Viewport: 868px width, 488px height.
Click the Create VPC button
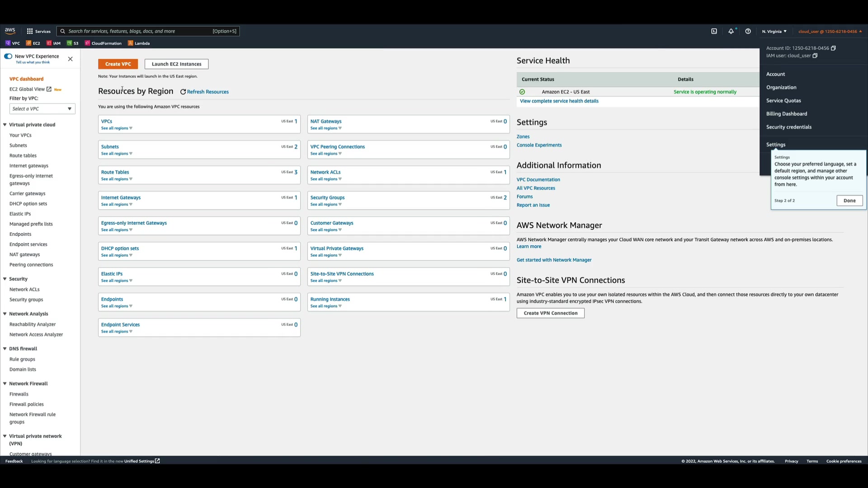118,64
